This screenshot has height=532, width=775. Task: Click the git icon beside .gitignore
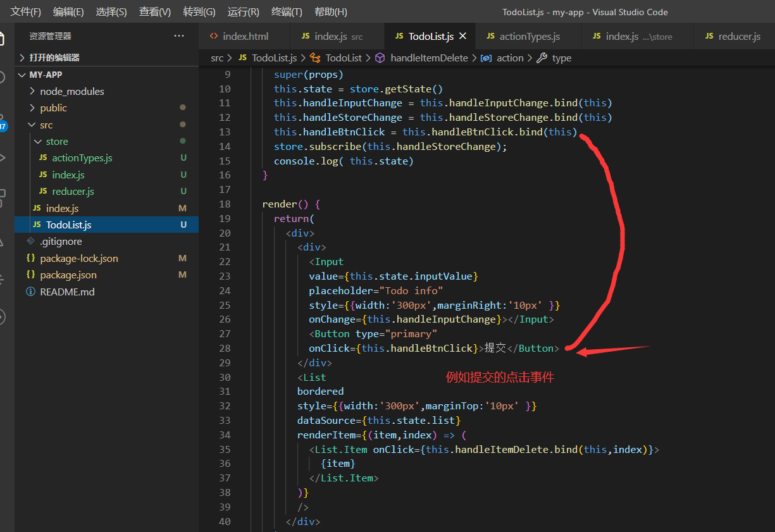[x=30, y=242]
